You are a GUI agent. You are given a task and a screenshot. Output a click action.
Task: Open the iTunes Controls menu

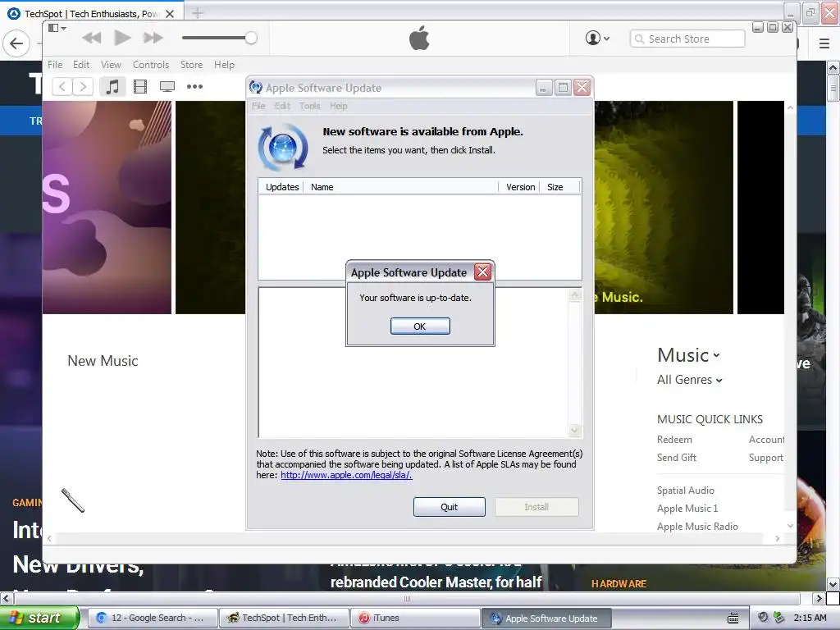click(x=151, y=64)
